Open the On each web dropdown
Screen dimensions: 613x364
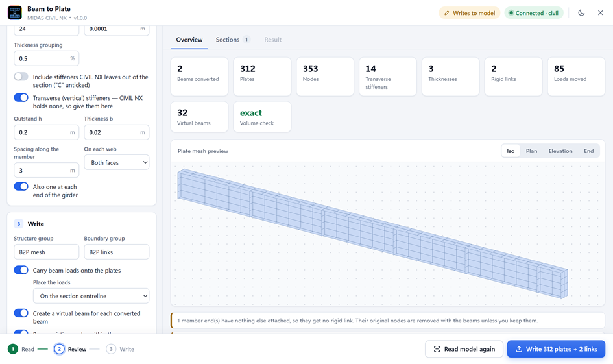point(117,162)
